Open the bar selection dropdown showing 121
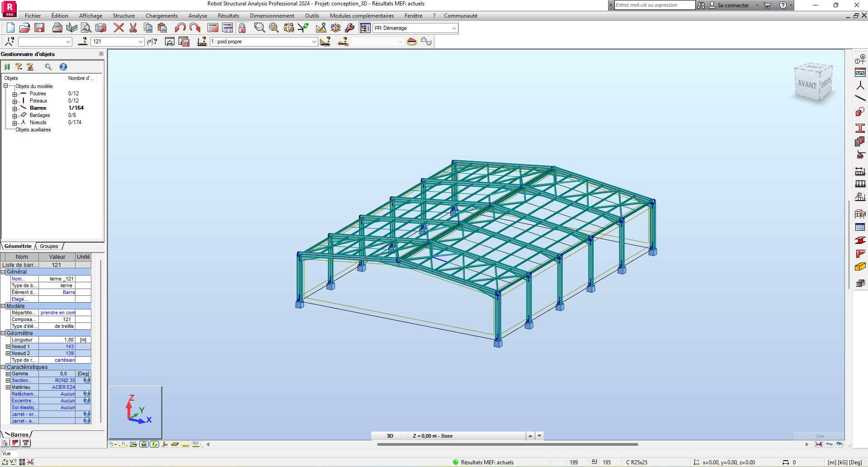Screen dimensions: 868x467 pos(140,42)
